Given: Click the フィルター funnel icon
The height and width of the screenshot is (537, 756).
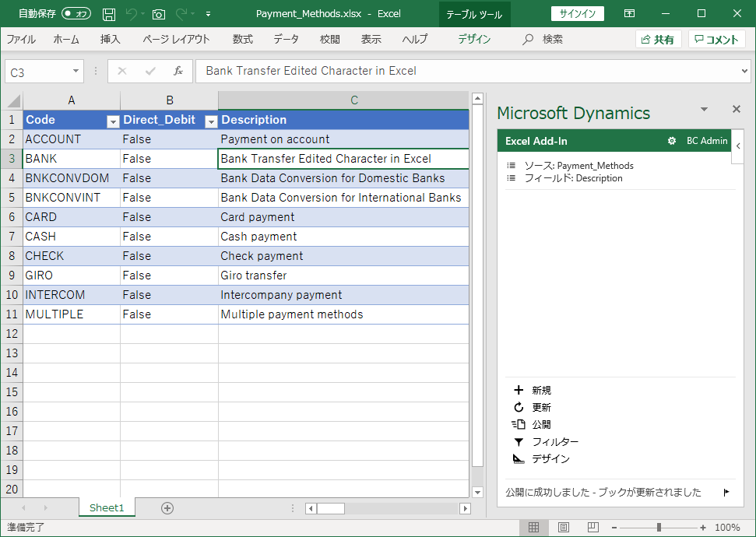Looking at the screenshot, I should pyautogui.click(x=519, y=441).
